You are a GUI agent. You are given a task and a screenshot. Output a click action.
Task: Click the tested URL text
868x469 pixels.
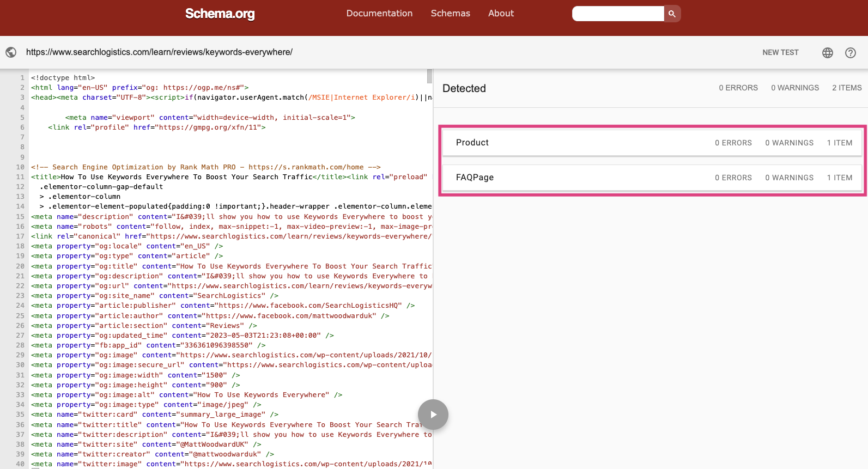click(x=159, y=52)
